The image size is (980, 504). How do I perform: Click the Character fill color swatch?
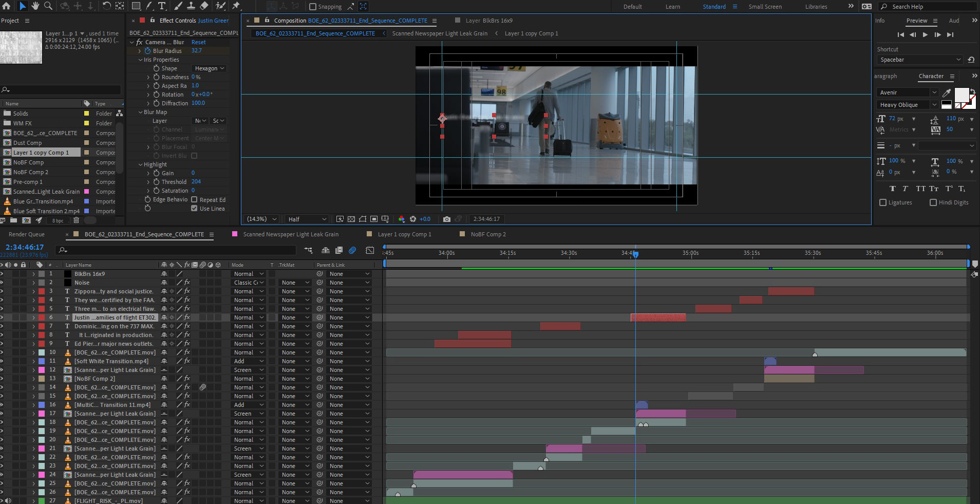(961, 95)
